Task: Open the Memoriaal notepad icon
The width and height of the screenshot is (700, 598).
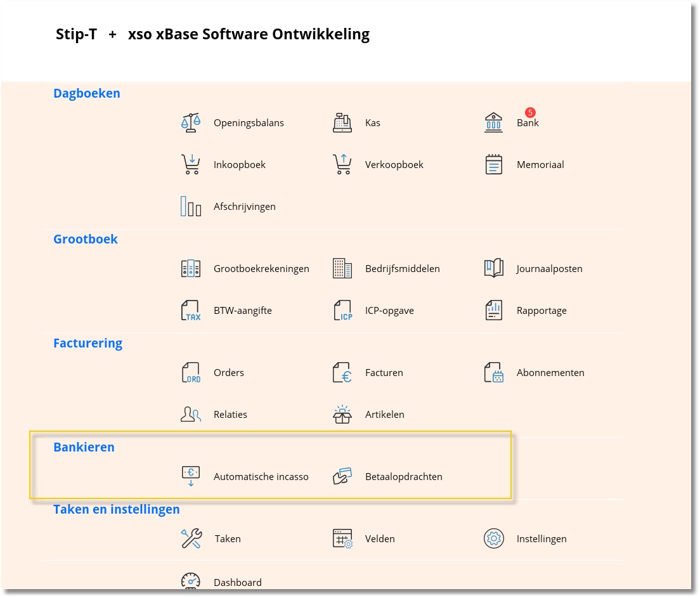Action: point(493,164)
